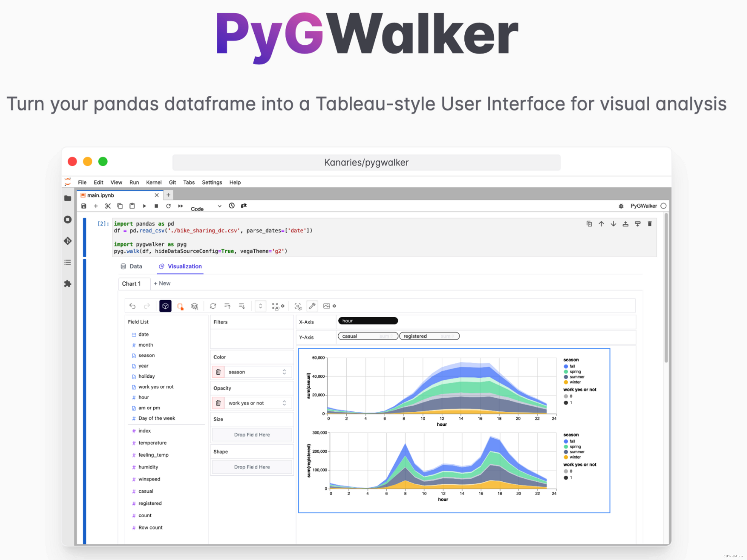Paste cell using the clipboard icon
Image resolution: width=747 pixels, height=560 pixels.
(x=132, y=206)
